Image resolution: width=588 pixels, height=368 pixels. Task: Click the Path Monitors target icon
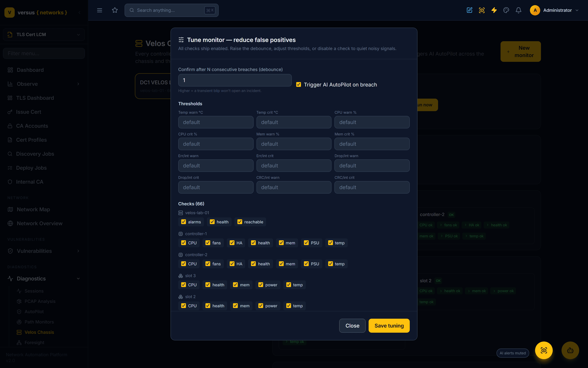(x=19, y=322)
